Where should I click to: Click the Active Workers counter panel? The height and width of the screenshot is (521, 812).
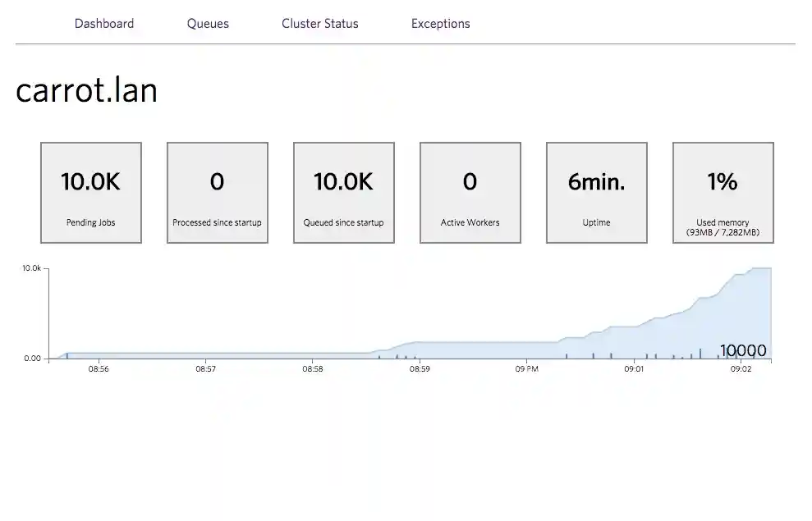(x=470, y=192)
